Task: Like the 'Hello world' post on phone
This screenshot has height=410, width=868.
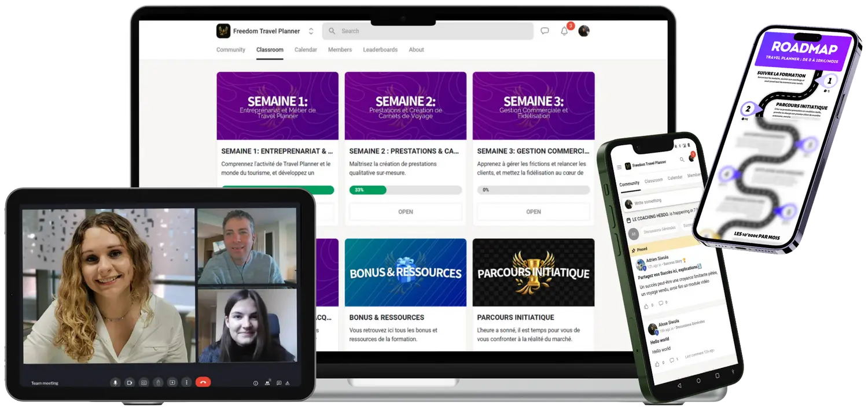Action: (659, 363)
